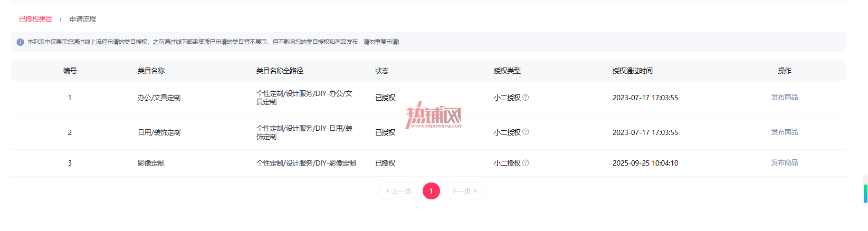The image size is (868, 231).
Task: Click the 状态 column header
Action: coord(382,71)
